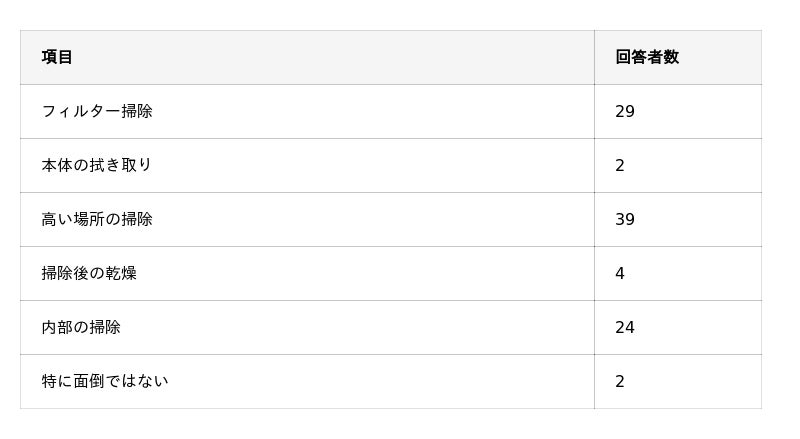Screen dimensions: 800x439
Task: Select the 本体の拭き取り row label
Action: 96,165
